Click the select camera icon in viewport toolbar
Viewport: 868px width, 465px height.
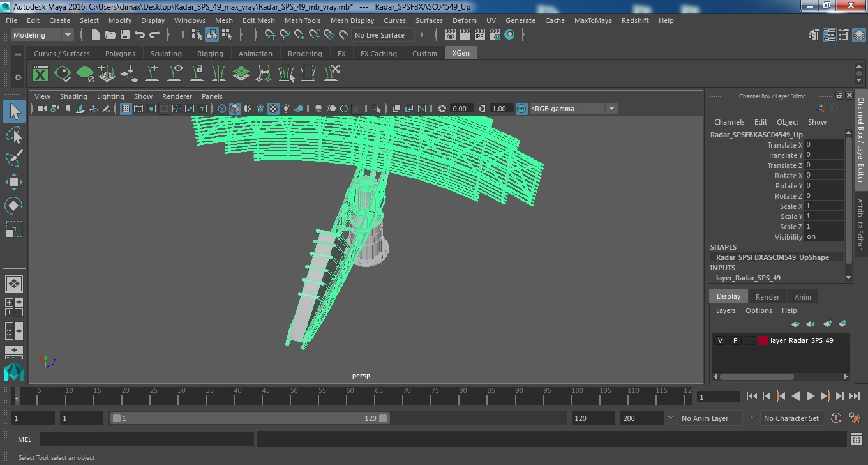click(41, 109)
